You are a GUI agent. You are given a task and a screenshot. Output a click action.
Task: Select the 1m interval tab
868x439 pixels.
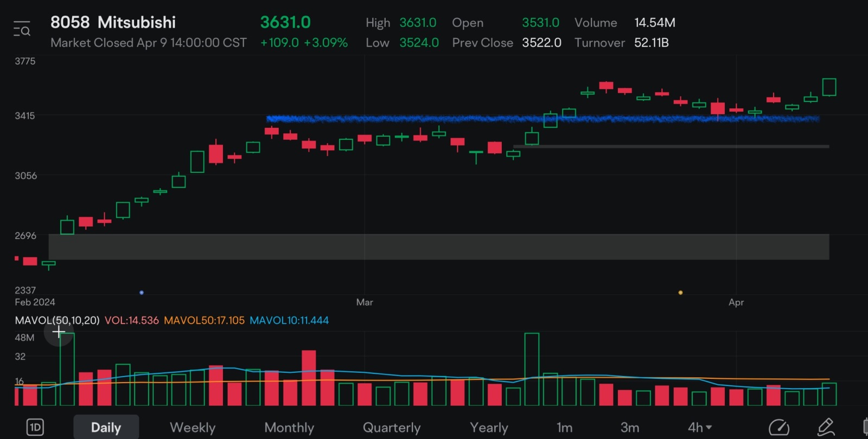(565, 428)
